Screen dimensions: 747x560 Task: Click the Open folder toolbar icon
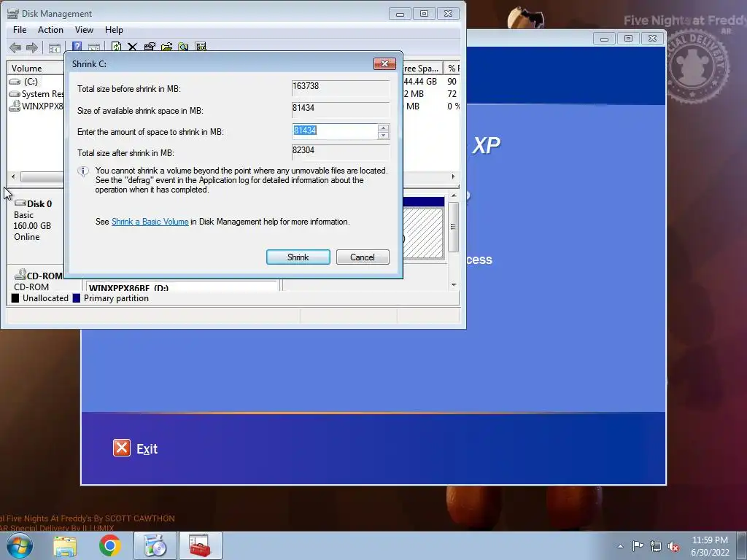(166, 47)
